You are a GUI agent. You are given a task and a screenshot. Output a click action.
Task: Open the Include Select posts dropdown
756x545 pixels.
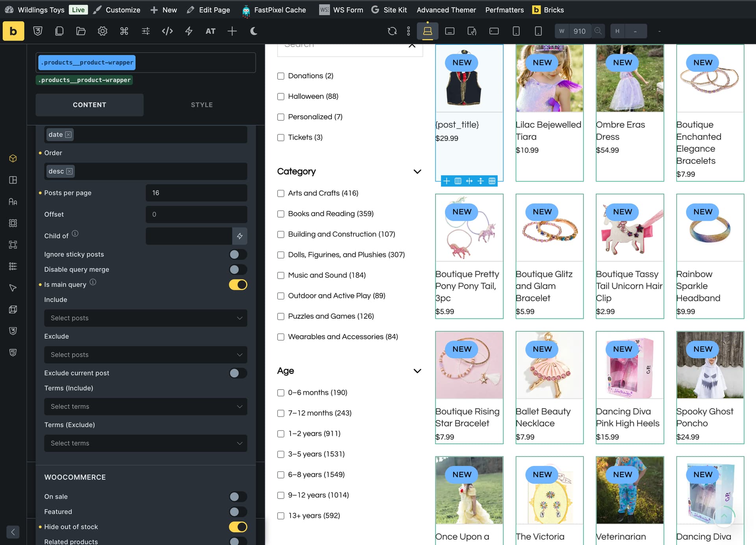pos(146,318)
